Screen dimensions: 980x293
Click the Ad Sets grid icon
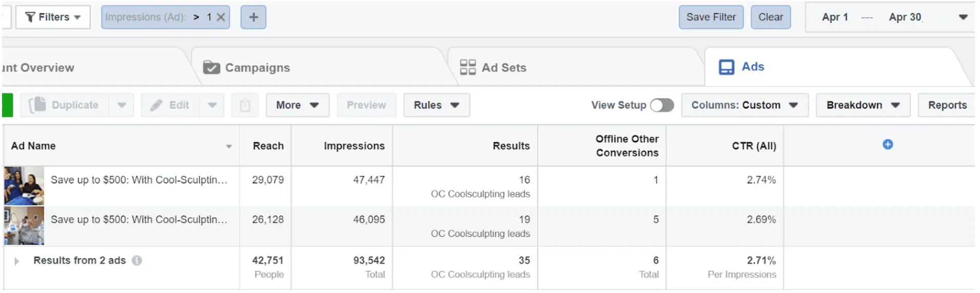click(x=467, y=67)
